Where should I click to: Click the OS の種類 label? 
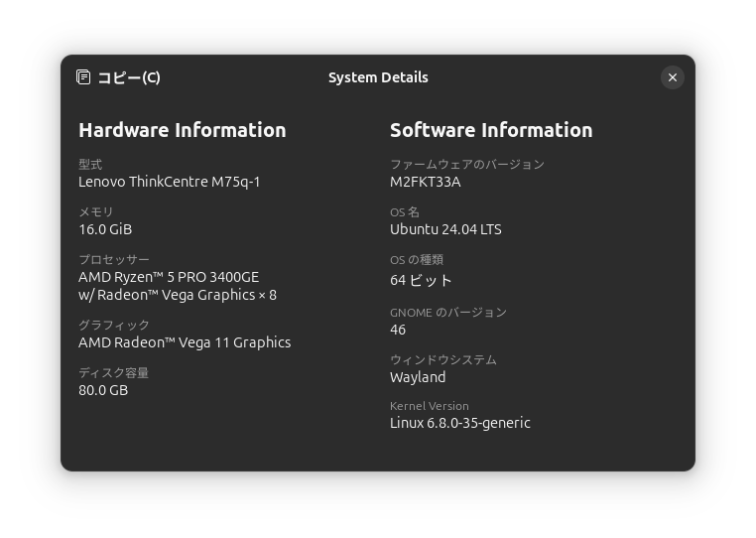417,260
